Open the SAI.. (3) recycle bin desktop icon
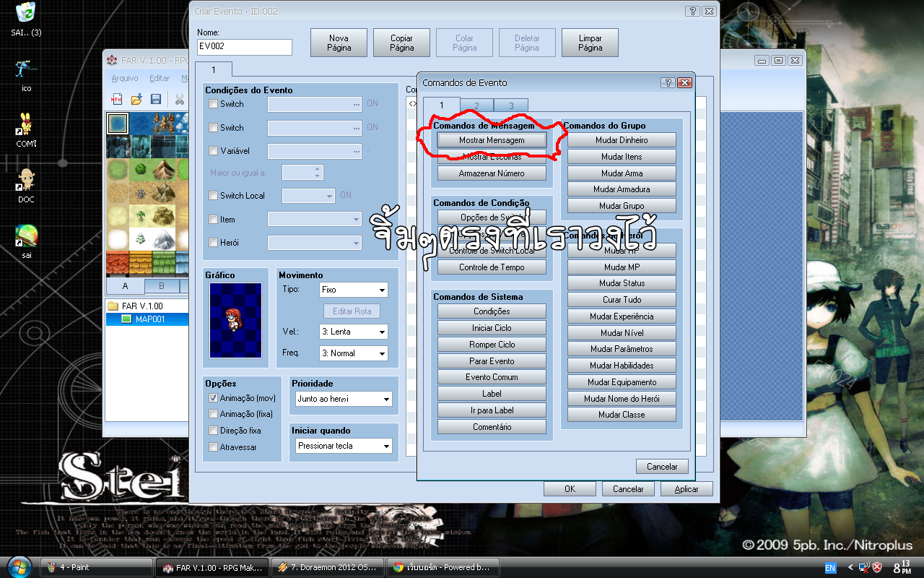The width and height of the screenshot is (924, 578). pyautogui.click(x=26, y=20)
